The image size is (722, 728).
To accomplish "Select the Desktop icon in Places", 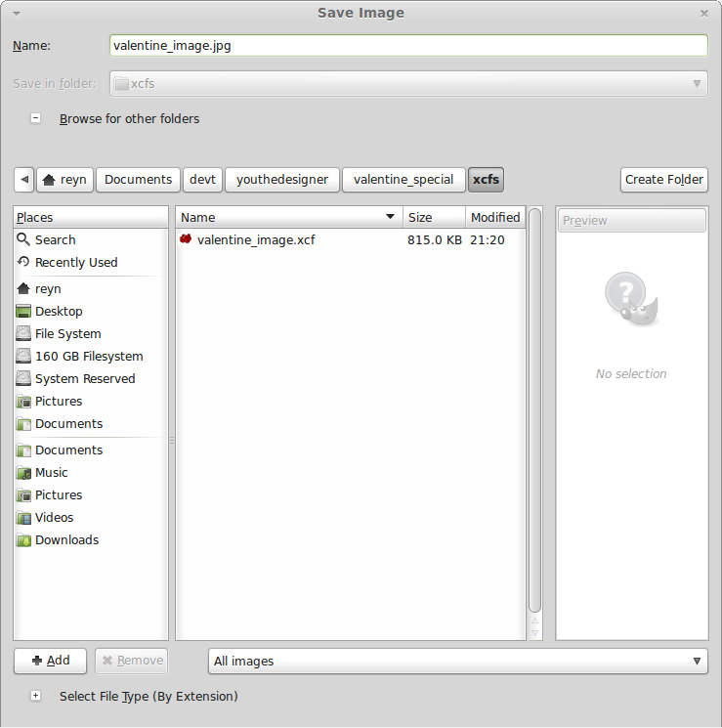I will [x=24, y=311].
